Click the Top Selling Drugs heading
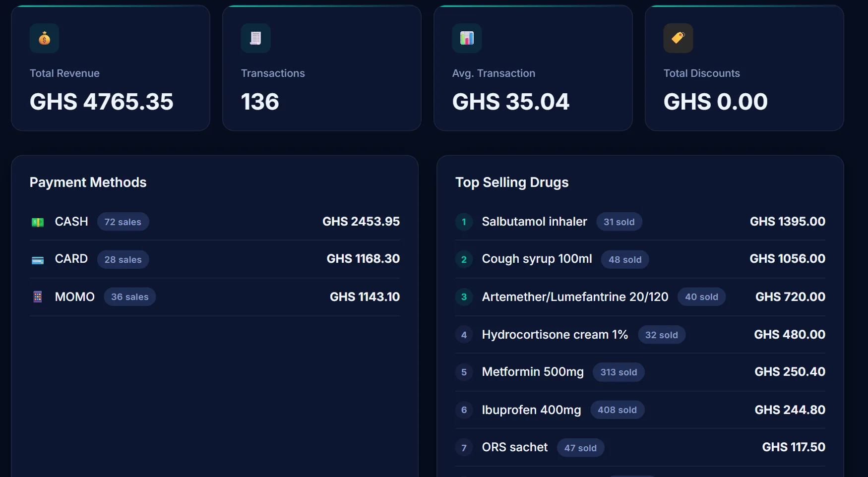The image size is (868, 477). (x=512, y=182)
